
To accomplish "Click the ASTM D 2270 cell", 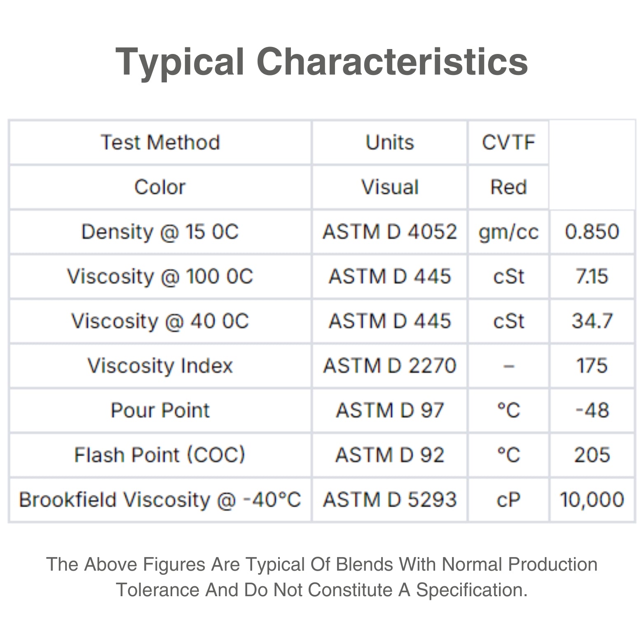I will [x=390, y=366].
